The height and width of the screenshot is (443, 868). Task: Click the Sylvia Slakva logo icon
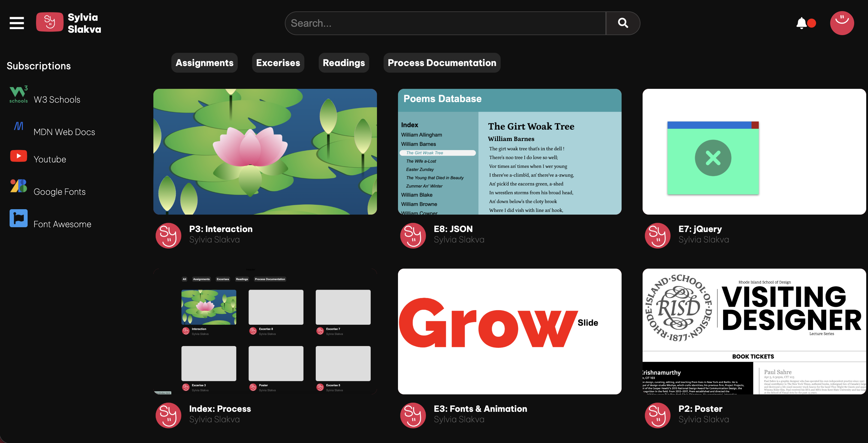tap(50, 22)
